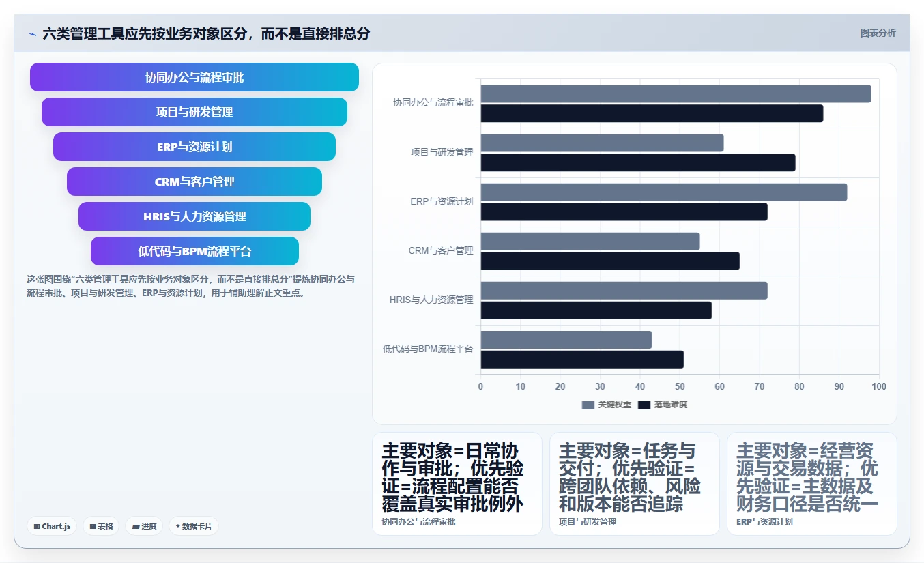Click the 进度 tag chip
924x563 pixels.
pyautogui.click(x=144, y=526)
